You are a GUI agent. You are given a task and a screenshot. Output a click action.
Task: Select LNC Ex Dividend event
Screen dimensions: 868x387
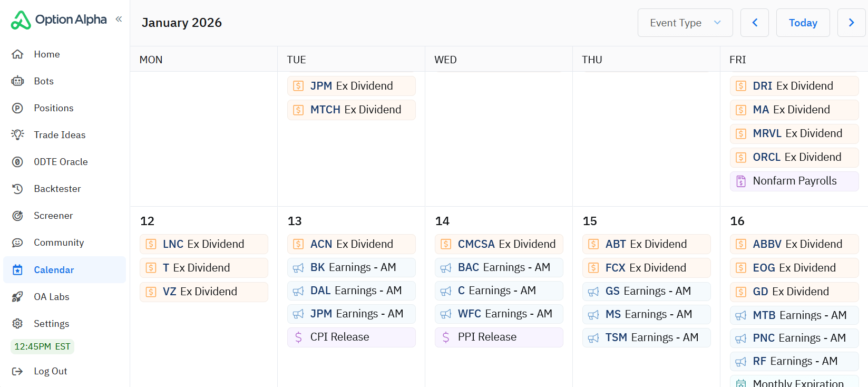pyautogui.click(x=204, y=244)
